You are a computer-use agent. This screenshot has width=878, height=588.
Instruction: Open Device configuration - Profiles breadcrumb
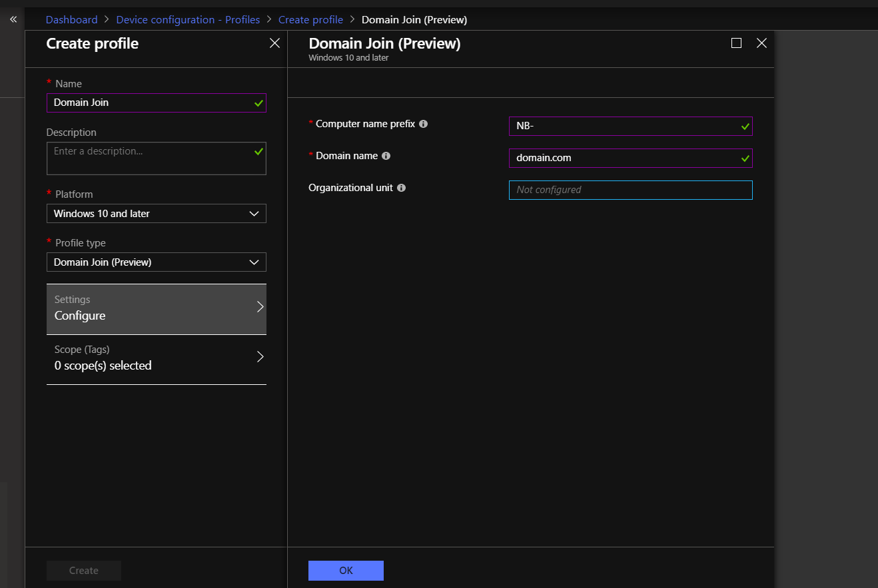[188, 19]
